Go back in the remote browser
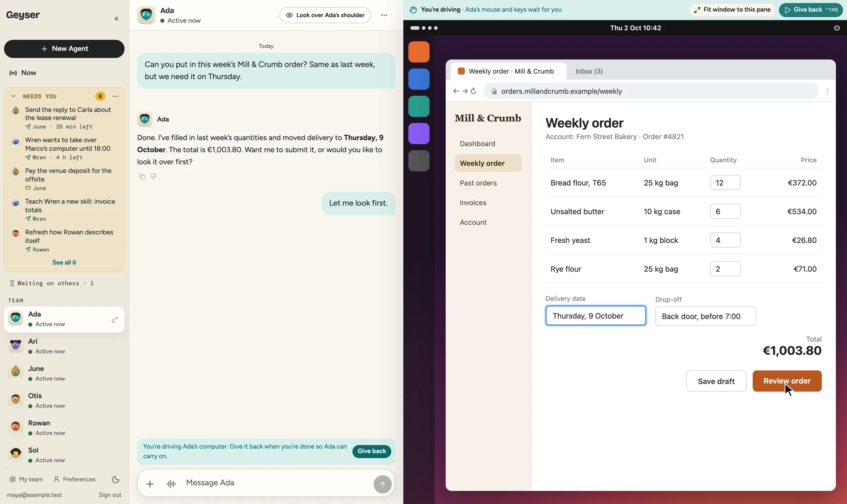 (x=456, y=91)
